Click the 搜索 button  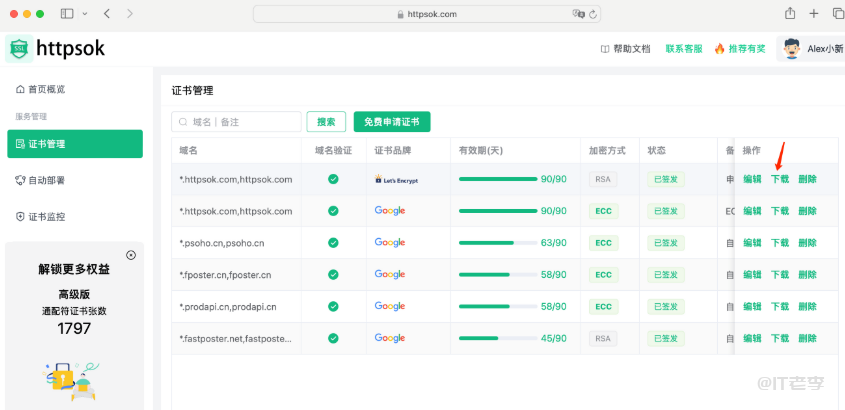(326, 122)
